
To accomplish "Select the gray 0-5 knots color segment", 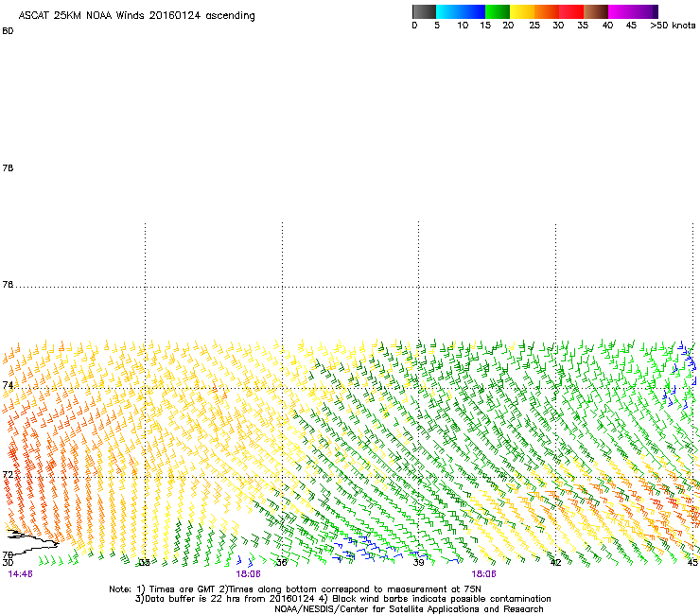I will 424,11.
